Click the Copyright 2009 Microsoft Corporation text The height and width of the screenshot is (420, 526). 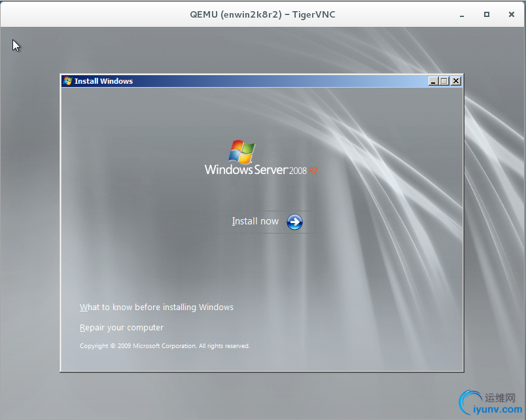point(165,346)
